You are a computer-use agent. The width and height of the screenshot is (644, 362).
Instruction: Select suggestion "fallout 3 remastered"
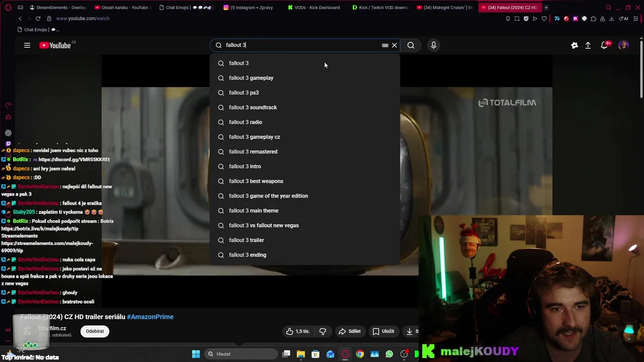tap(305, 151)
